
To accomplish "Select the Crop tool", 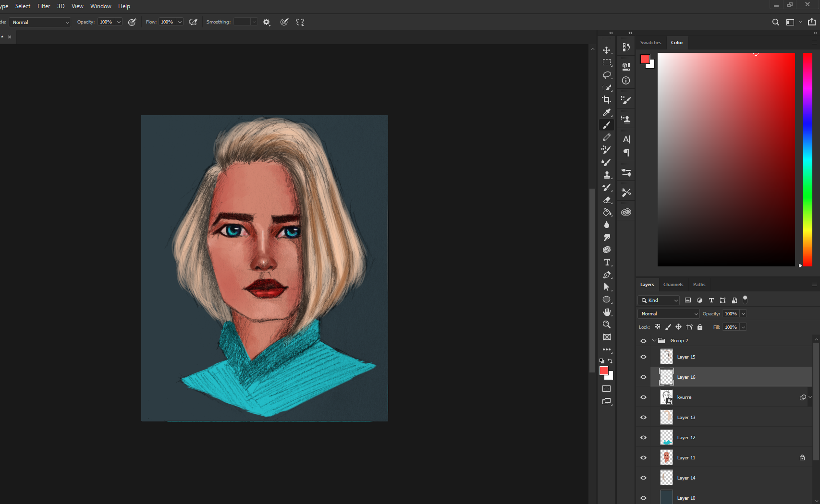I will 607,100.
